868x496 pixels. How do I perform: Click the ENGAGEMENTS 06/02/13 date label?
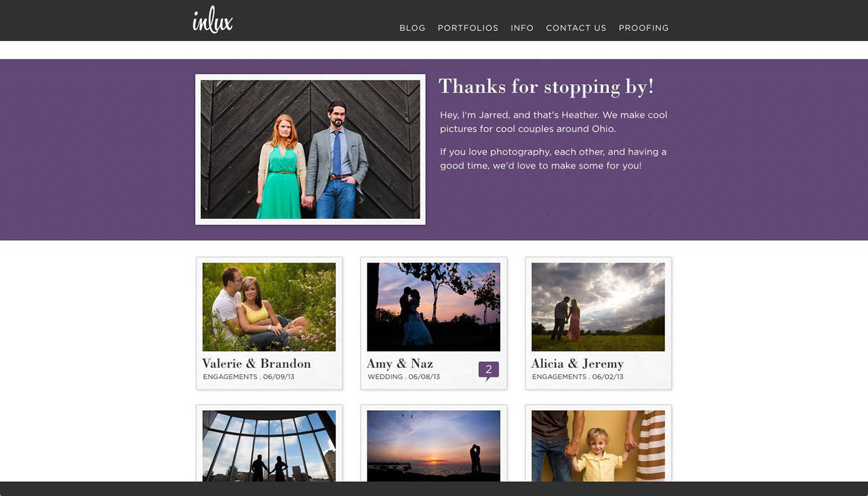tap(577, 377)
